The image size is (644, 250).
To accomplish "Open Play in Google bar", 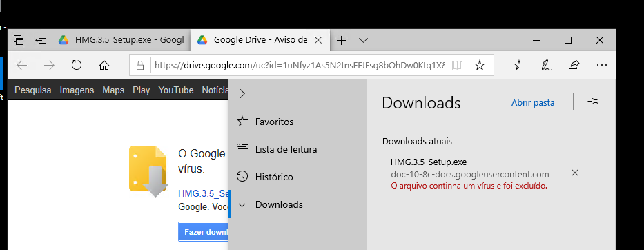I will point(142,90).
